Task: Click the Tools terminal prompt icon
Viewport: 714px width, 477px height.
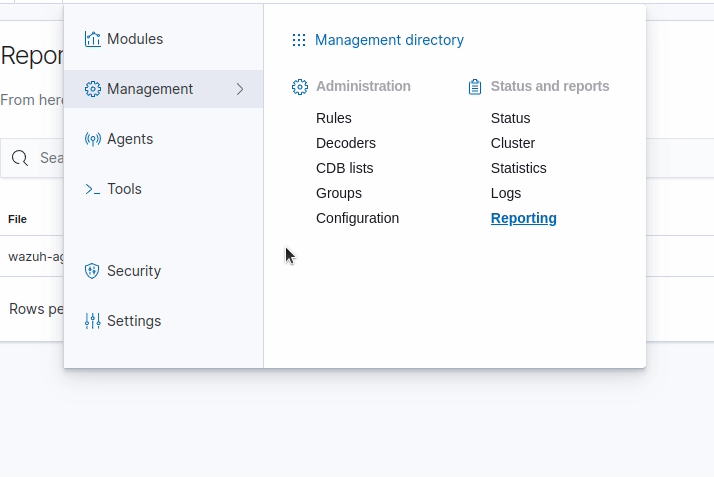Action: (93, 189)
